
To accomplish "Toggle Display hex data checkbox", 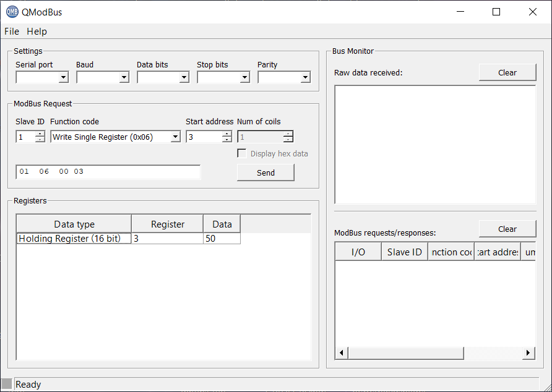I will click(x=242, y=153).
